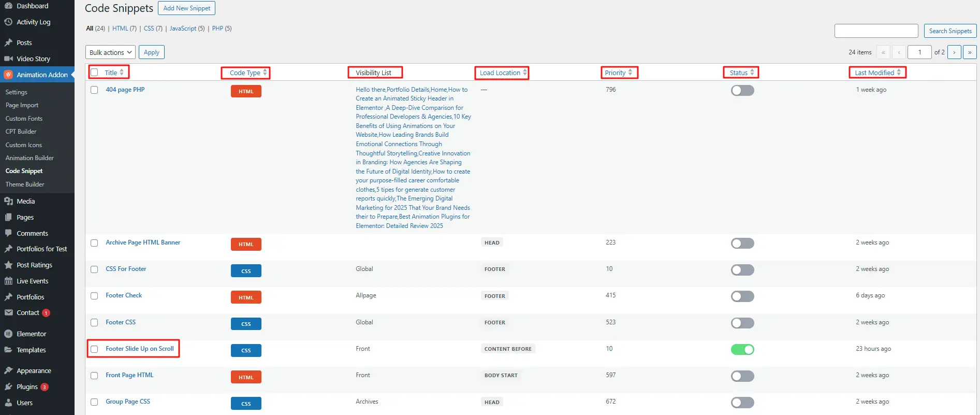The image size is (980, 415).
Task: Sort snippets by Last Modified column
Action: (877, 73)
